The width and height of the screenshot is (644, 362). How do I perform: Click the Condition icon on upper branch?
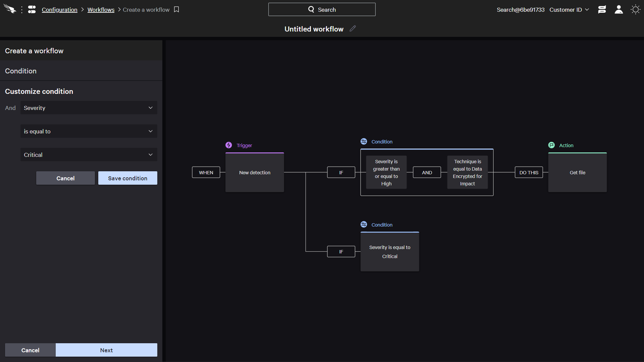coord(363,141)
